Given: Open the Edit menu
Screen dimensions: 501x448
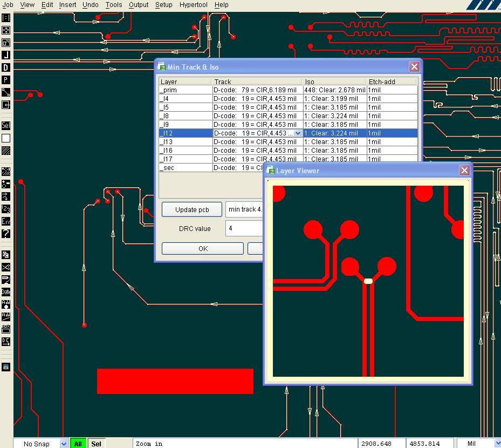Looking at the screenshot, I should pyautogui.click(x=47, y=5).
